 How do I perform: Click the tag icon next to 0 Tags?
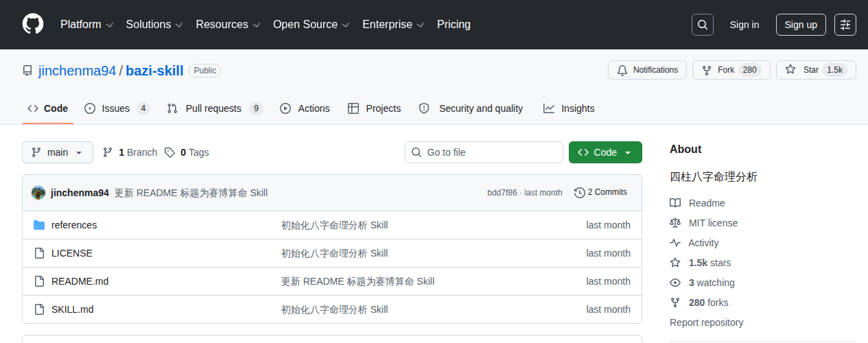(x=169, y=152)
